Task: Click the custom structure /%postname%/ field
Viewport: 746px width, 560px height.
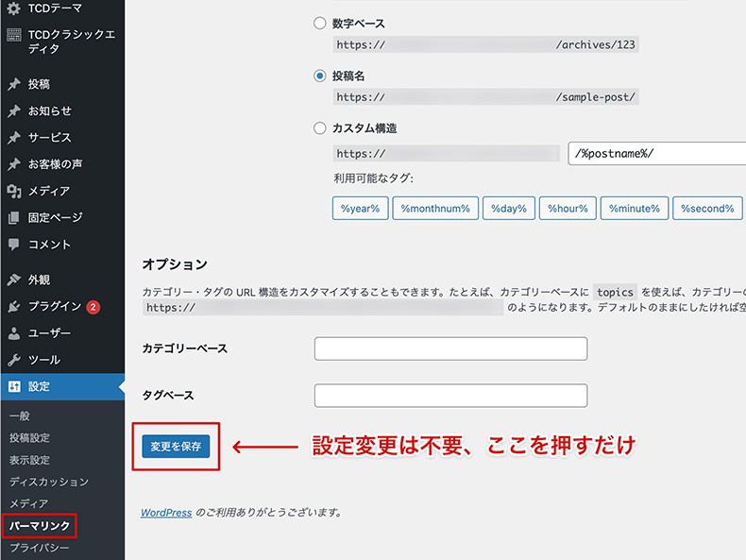Action: 656,154
